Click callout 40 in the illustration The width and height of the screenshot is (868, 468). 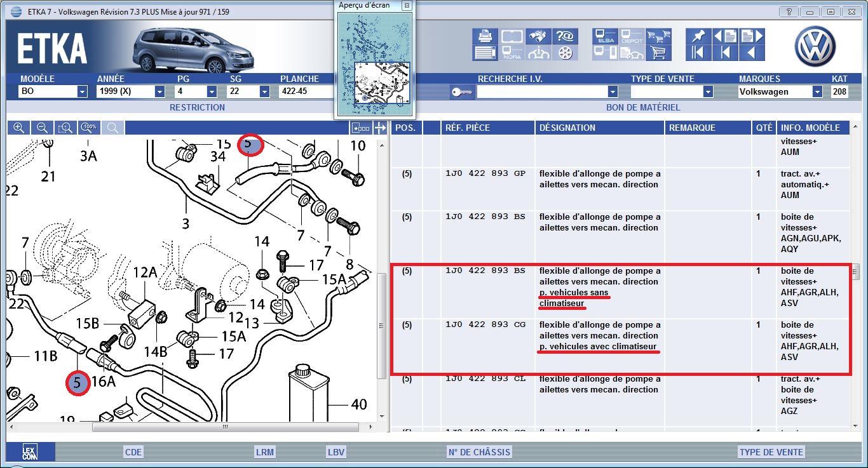pyautogui.click(x=359, y=404)
